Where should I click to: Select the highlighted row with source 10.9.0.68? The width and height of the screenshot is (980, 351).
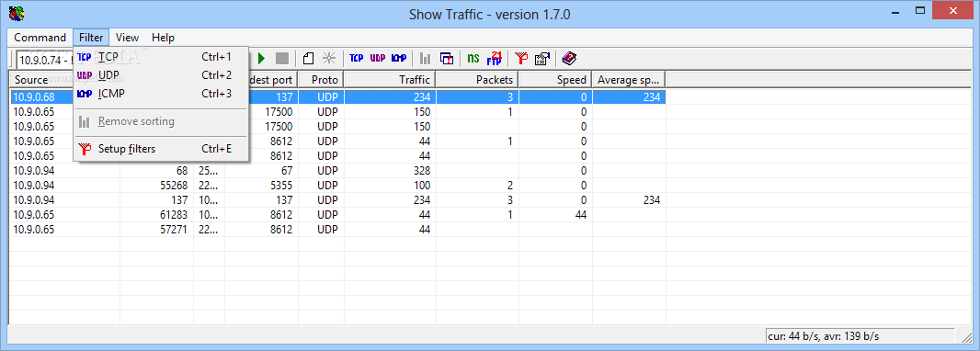337,96
